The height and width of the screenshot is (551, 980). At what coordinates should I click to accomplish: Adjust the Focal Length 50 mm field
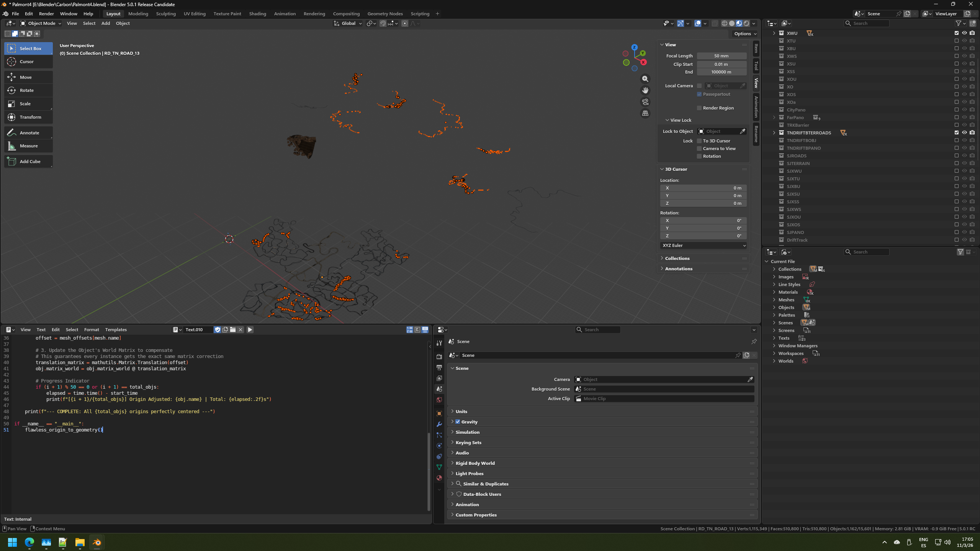pyautogui.click(x=721, y=56)
